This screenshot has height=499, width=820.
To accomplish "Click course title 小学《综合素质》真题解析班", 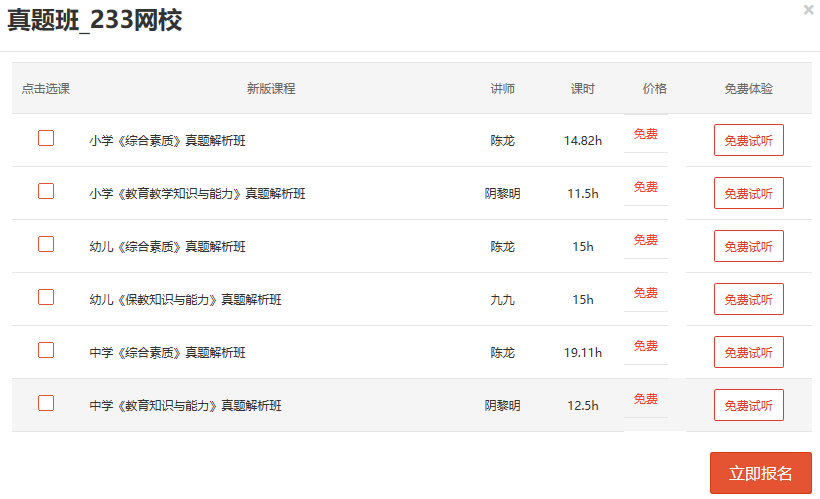I will click(167, 141).
